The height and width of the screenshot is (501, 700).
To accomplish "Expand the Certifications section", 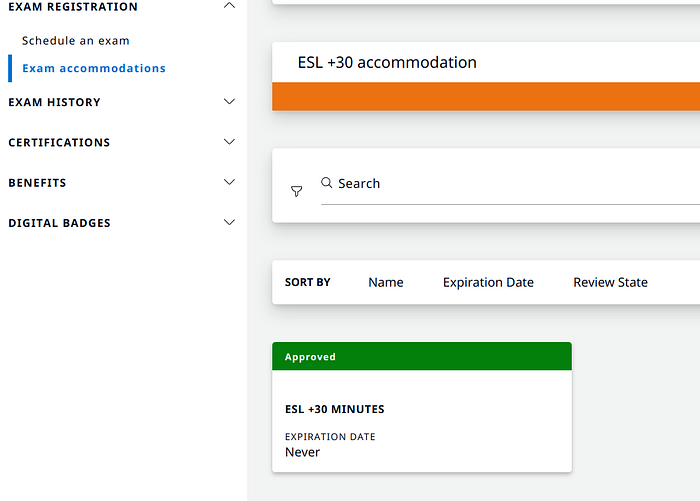I will coord(229,142).
